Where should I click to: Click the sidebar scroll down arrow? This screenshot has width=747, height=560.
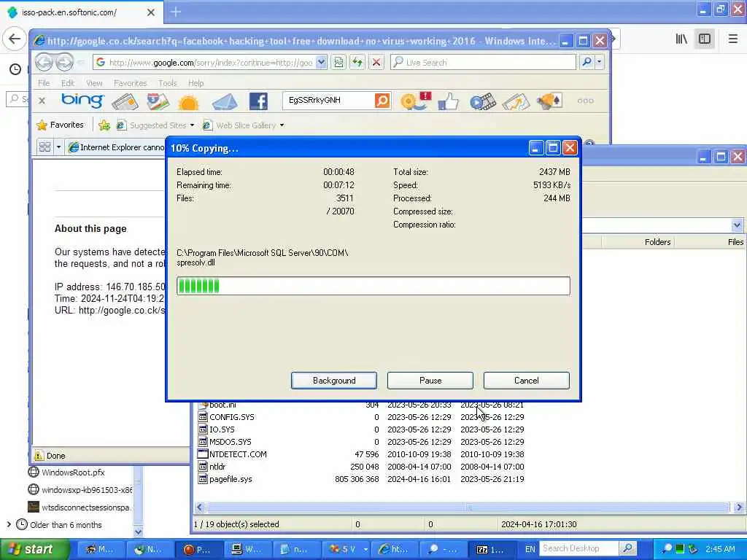pyautogui.click(x=138, y=532)
